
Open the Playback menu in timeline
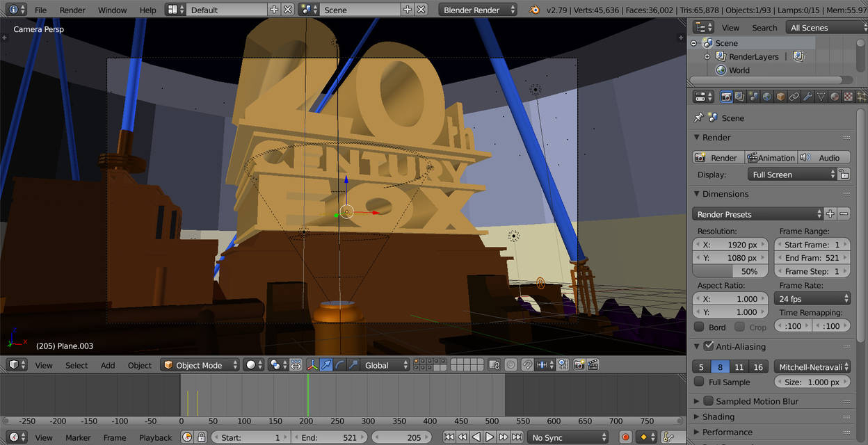155,437
